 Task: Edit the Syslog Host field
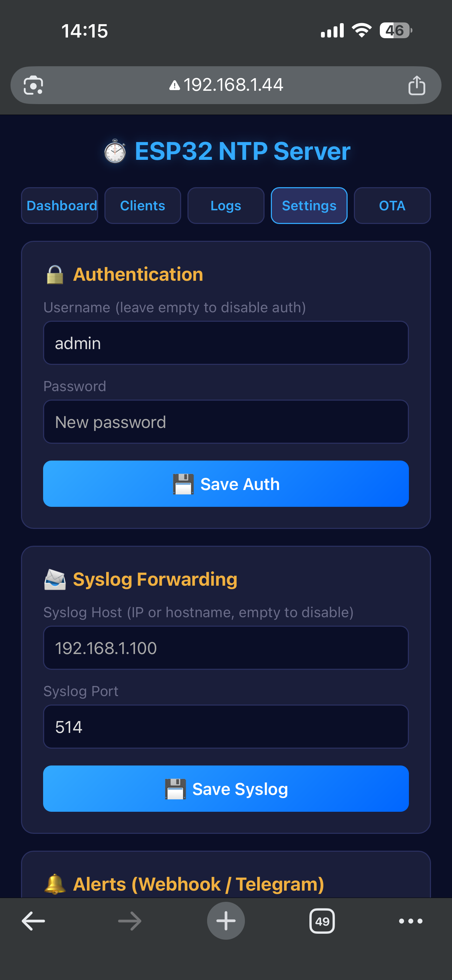click(x=226, y=648)
